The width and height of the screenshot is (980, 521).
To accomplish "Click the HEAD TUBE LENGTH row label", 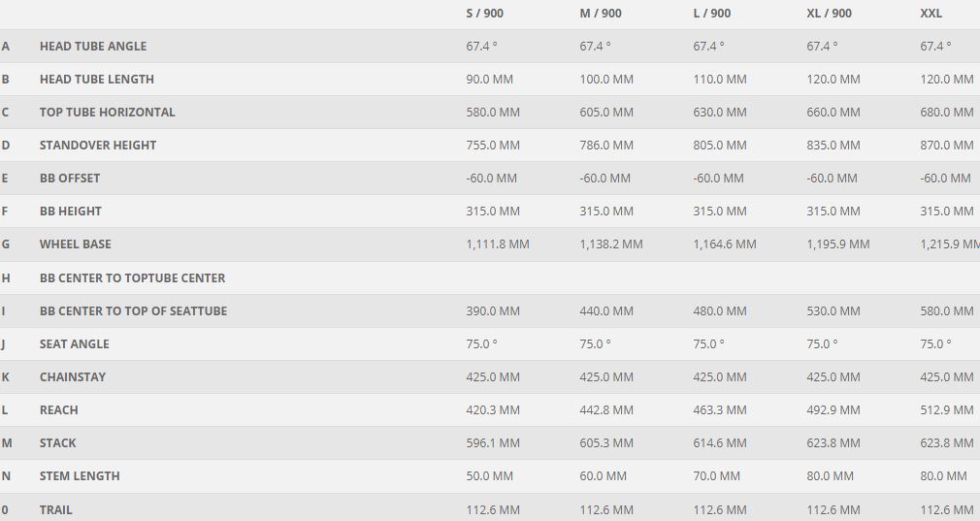I will coord(97,80).
